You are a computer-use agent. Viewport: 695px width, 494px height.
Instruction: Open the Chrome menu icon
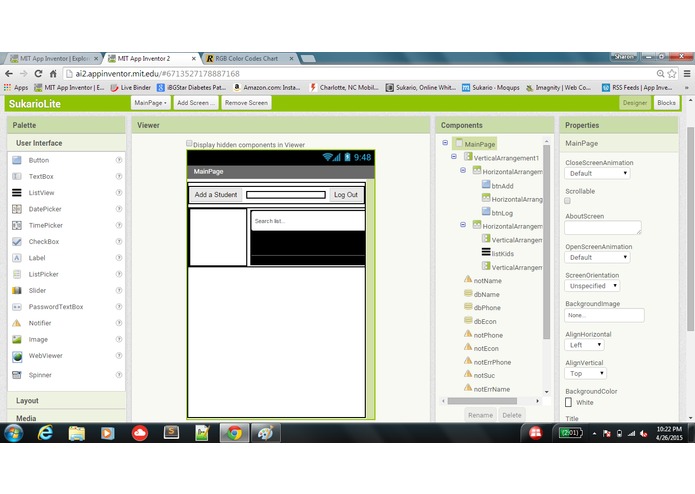click(687, 74)
